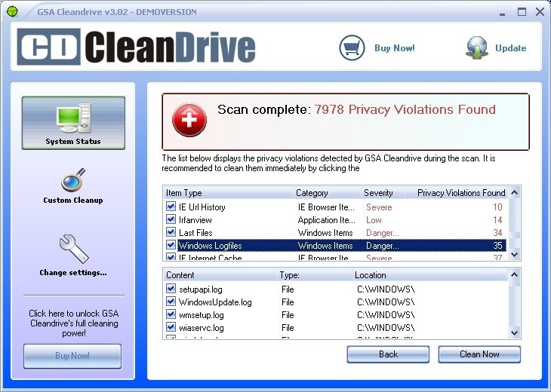Click violation count 14 for Irfanview

497,220
